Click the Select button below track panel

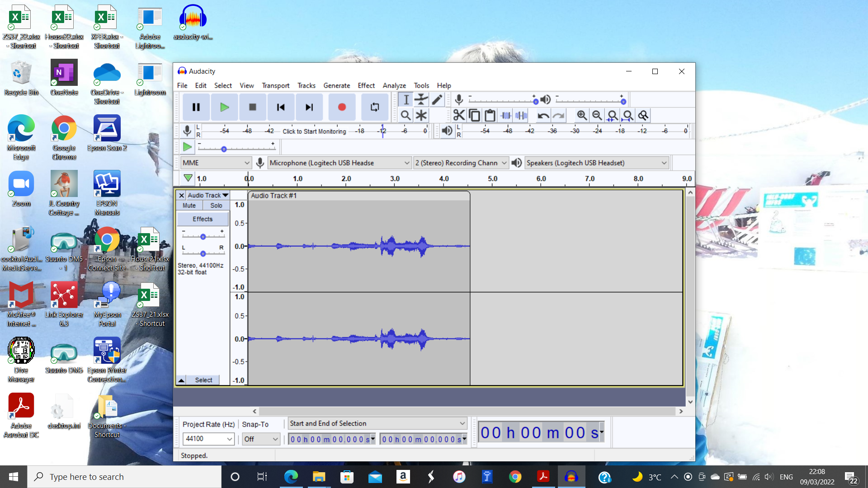click(x=203, y=380)
